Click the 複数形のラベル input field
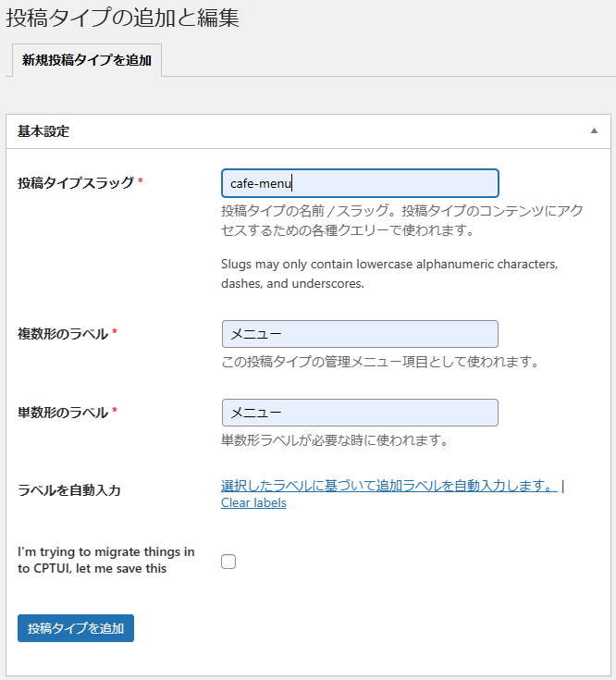The height and width of the screenshot is (680, 616). point(360,334)
